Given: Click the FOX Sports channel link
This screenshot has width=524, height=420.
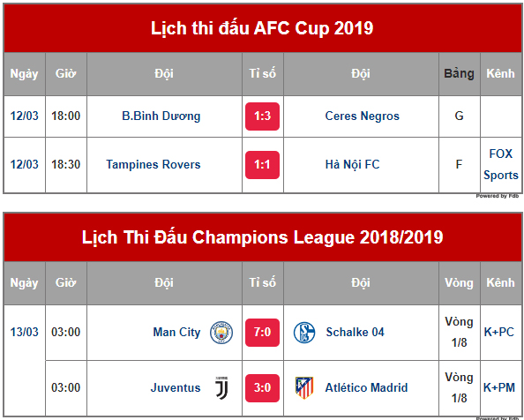Looking at the screenshot, I should coord(500,164).
